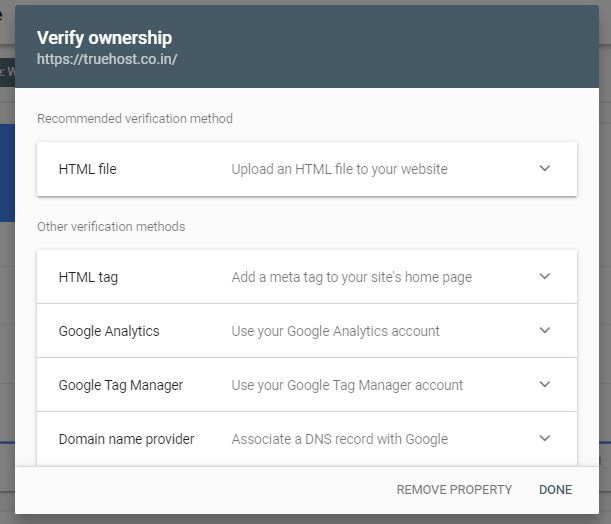The height and width of the screenshot is (524, 611).
Task: Select the Google Analytics method label
Action: 109,331
